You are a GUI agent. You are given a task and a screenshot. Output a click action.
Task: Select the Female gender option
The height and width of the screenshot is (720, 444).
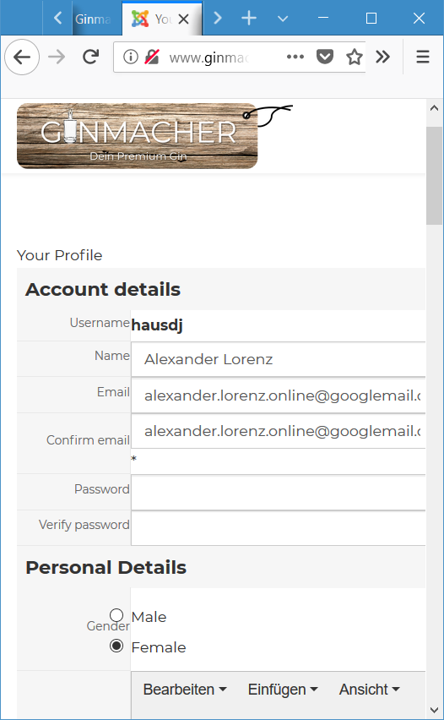pyautogui.click(x=117, y=646)
